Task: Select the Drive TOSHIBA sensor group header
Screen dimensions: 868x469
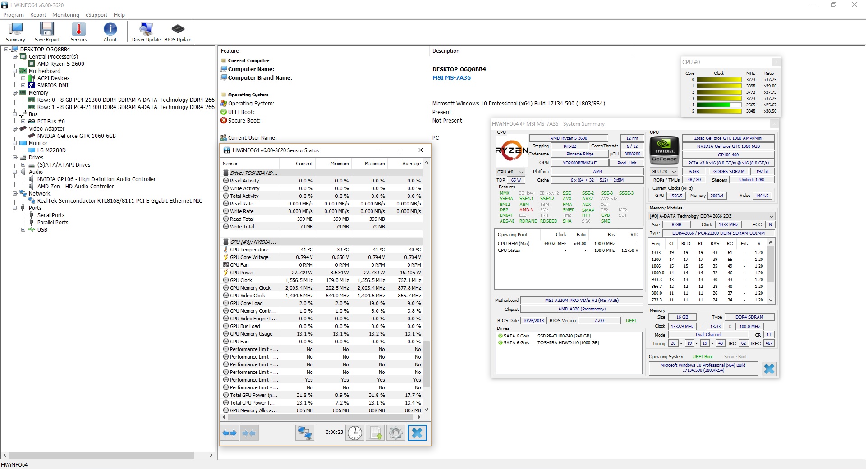Action: click(x=322, y=173)
